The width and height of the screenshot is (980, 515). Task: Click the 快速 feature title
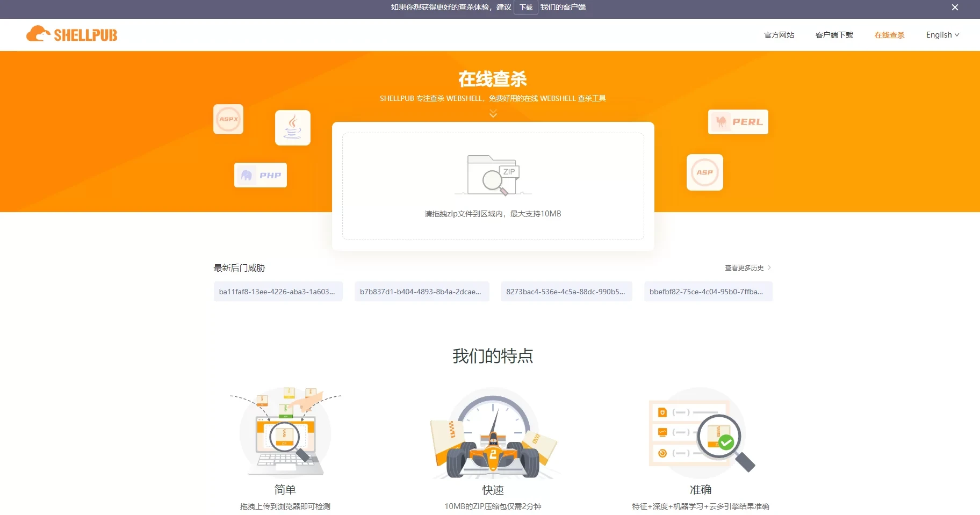[x=493, y=490]
